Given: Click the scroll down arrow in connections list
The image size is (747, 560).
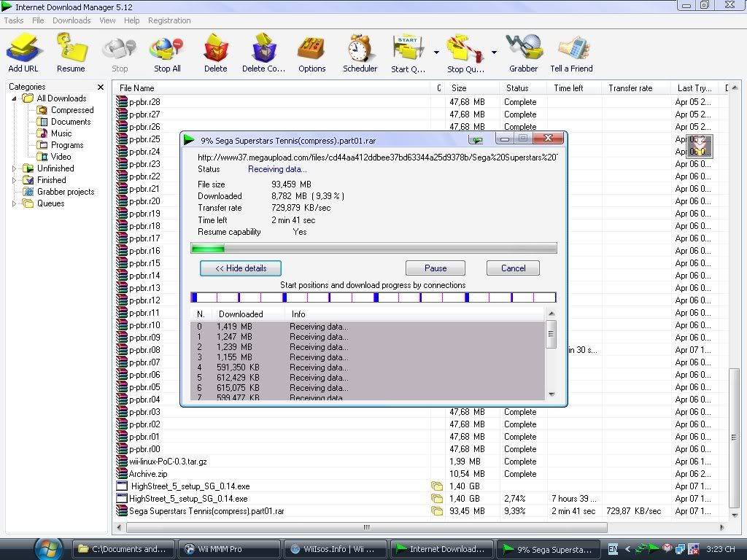Looking at the screenshot, I should [x=551, y=394].
